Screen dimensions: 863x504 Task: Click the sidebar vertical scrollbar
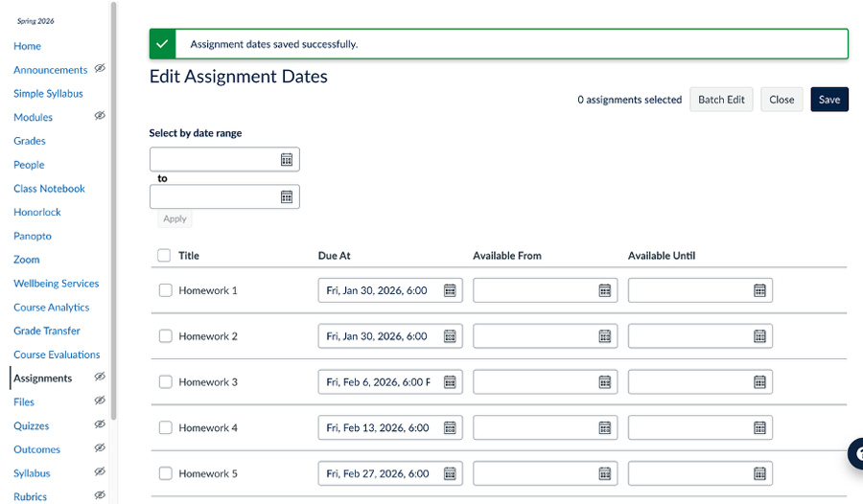114,211
